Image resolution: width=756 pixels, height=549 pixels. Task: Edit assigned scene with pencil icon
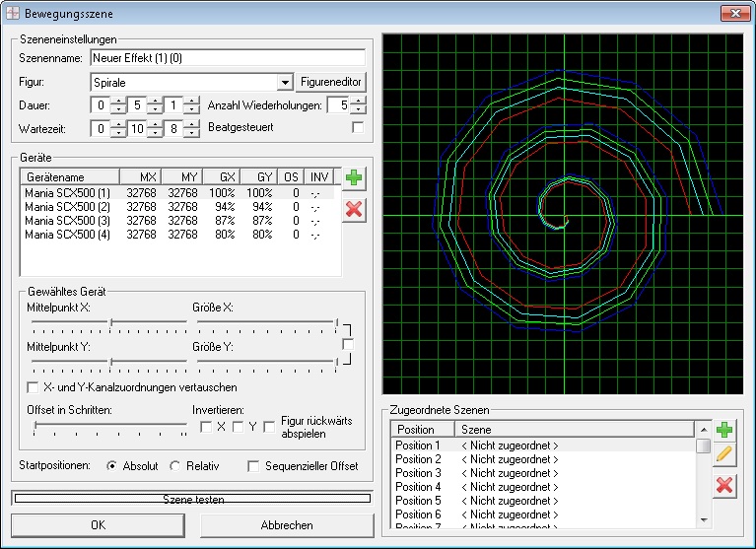click(x=724, y=455)
